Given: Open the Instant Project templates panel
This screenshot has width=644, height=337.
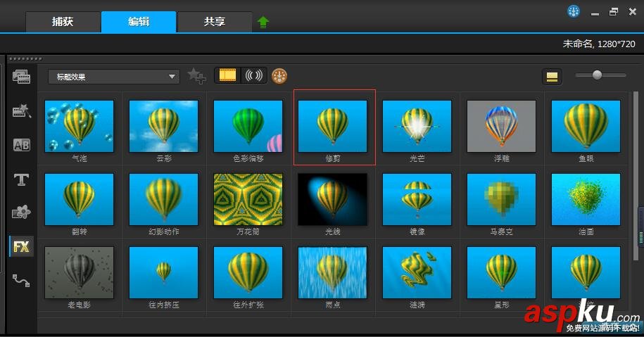Looking at the screenshot, I should (x=21, y=110).
